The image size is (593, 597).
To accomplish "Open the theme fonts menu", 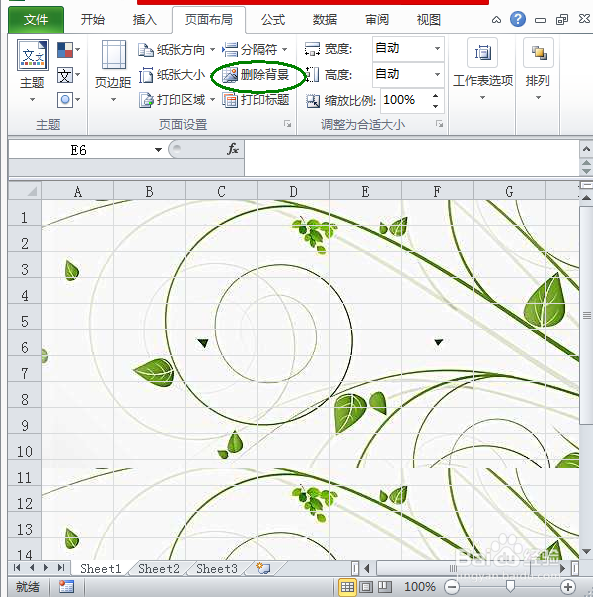I will click(x=68, y=75).
